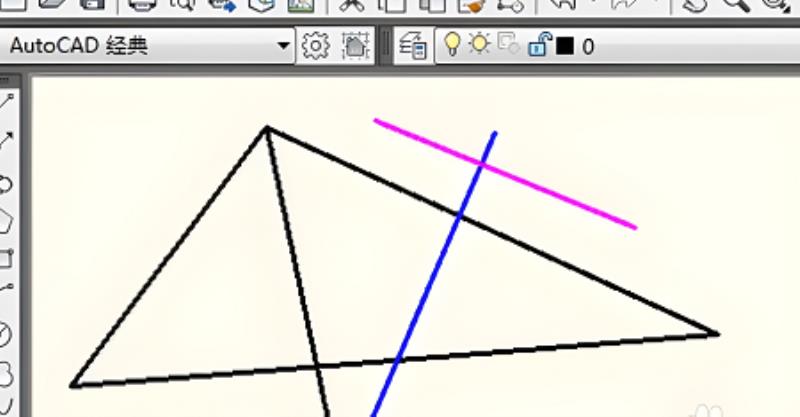This screenshot has height=417, width=800.
Task: Select the Circle tool
Action: click(x=5, y=334)
